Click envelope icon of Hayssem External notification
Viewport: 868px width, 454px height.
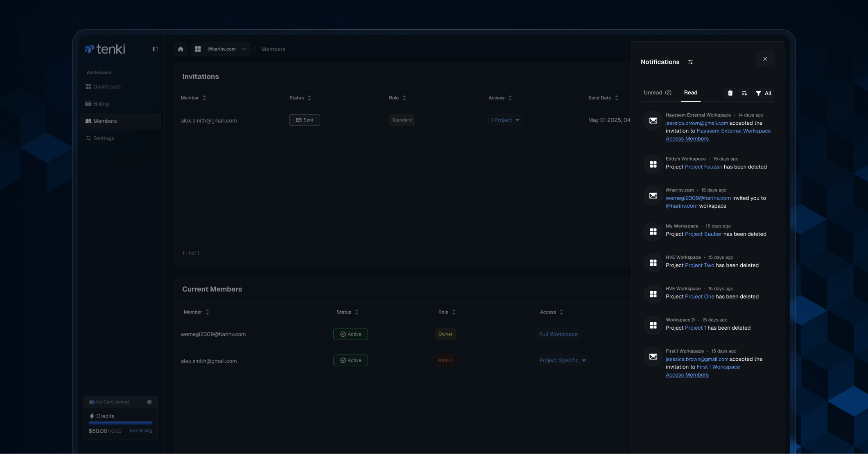(x=653, y=121)
